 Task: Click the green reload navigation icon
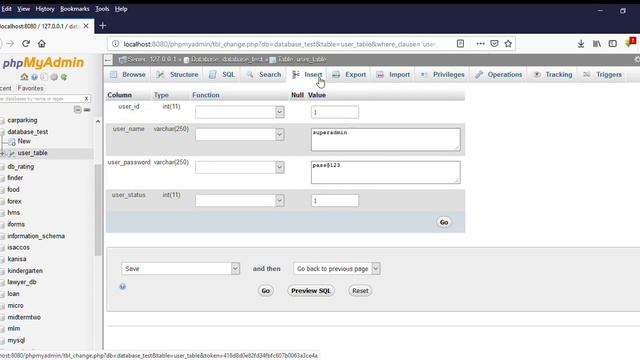click(64, 77)
